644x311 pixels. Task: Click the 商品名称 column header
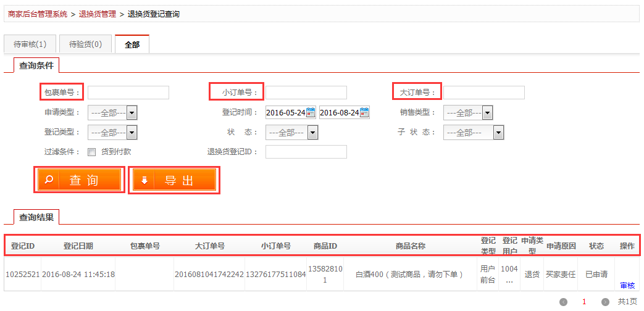[x=411, y=246]
